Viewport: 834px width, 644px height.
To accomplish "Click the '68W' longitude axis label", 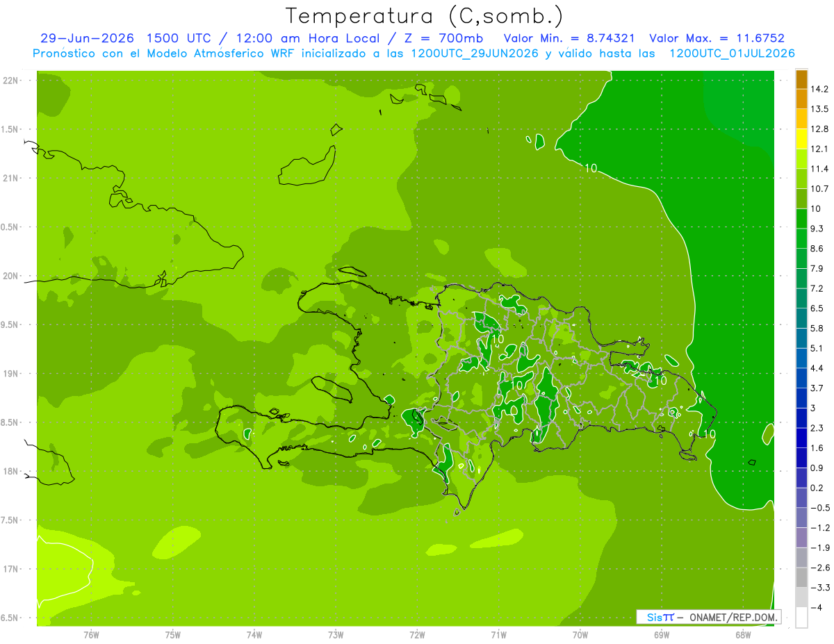I will click(x=743, y=635).
